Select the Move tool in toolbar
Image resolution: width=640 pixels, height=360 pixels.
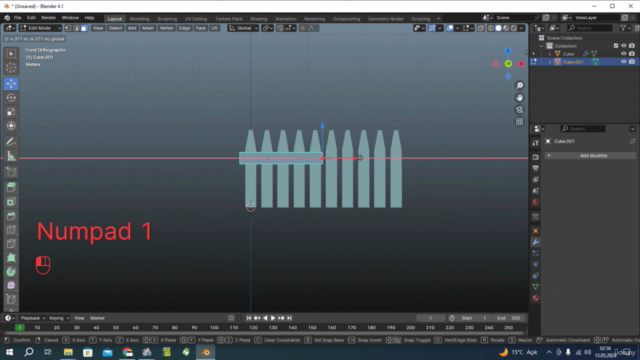(x=11, y=84)
